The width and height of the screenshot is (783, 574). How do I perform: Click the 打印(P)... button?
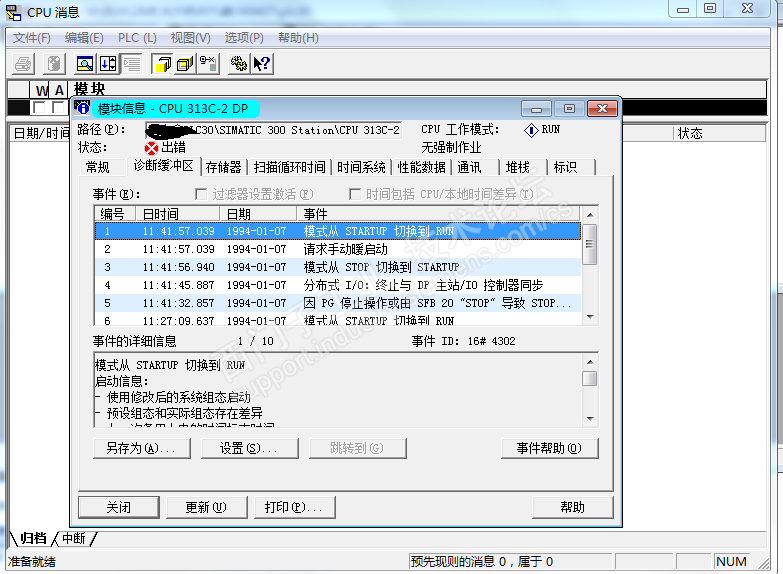295,508
